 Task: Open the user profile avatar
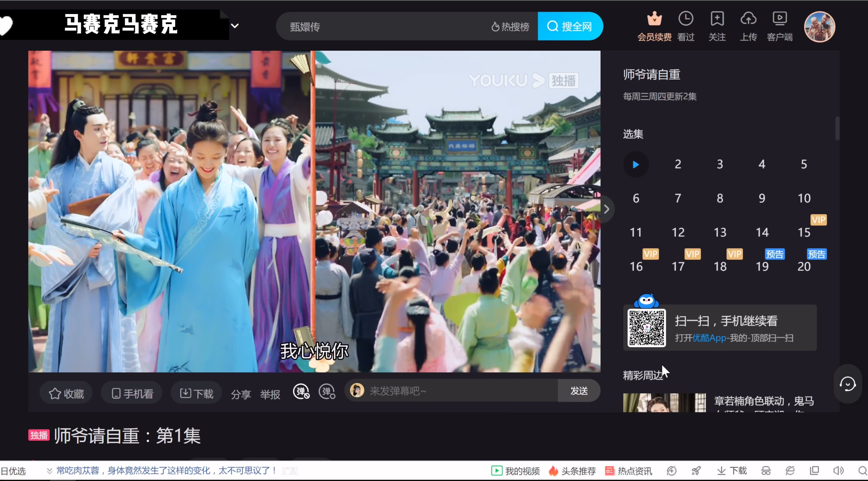click(819, 27)
